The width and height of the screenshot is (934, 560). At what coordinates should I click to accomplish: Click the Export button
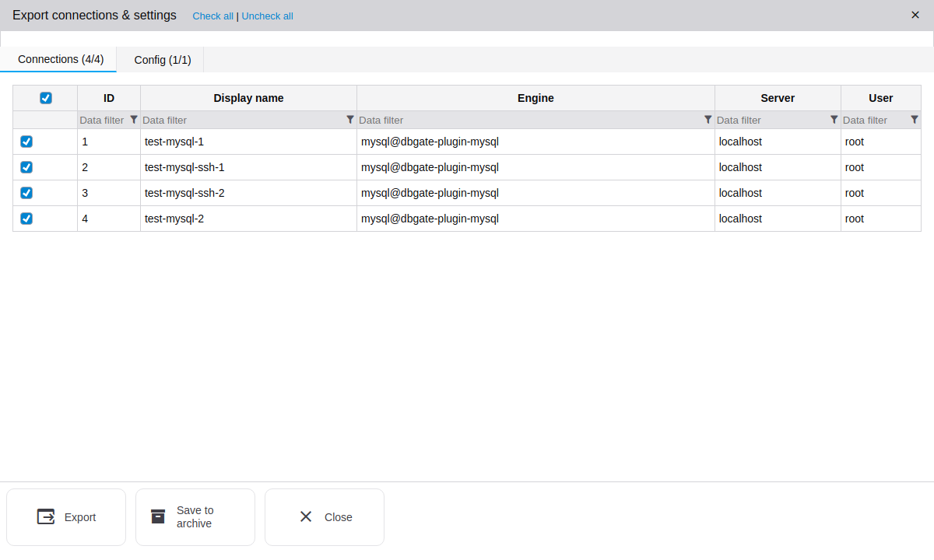point(66,517)
